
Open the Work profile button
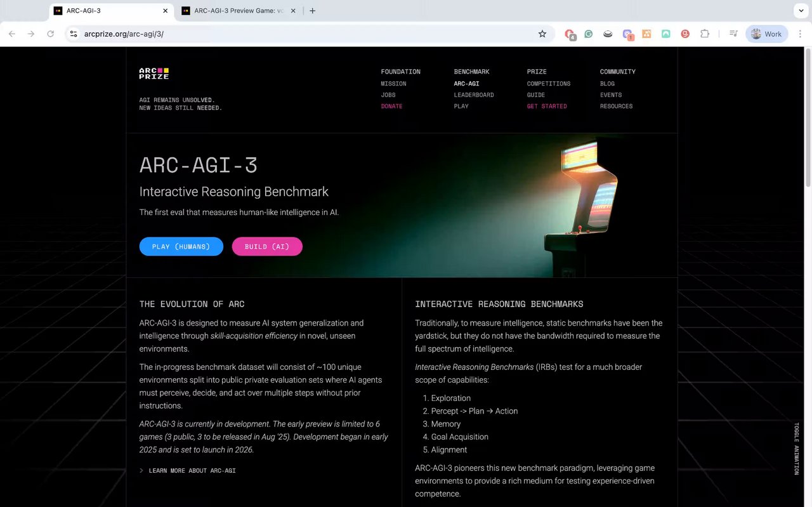click(766, 34)
